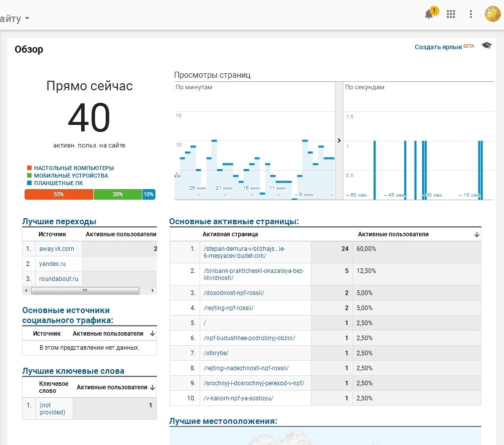
Task: Sort keywords table by active users arrow
Action: (x=152, y=387)
